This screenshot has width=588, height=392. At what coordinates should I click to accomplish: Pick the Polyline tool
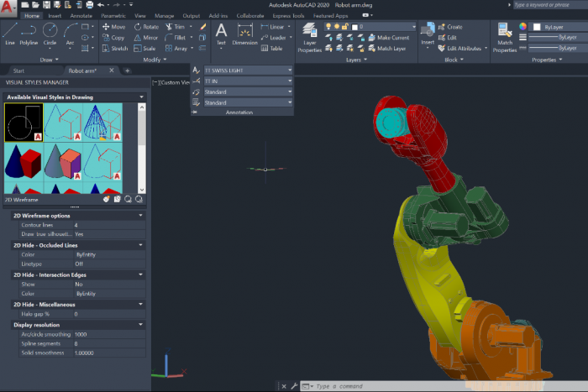click(x=29, y=33)
